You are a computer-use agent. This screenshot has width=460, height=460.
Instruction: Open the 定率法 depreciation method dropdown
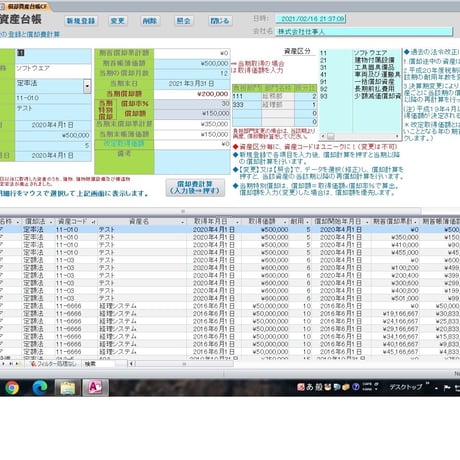[87, 86]
